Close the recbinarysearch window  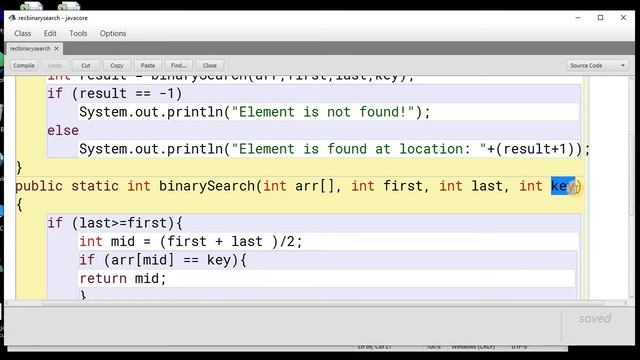point(623,18)
